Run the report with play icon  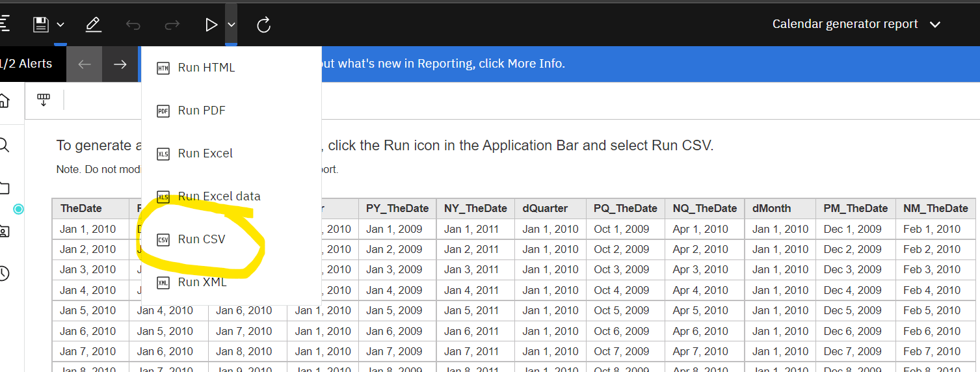point(211,25)
